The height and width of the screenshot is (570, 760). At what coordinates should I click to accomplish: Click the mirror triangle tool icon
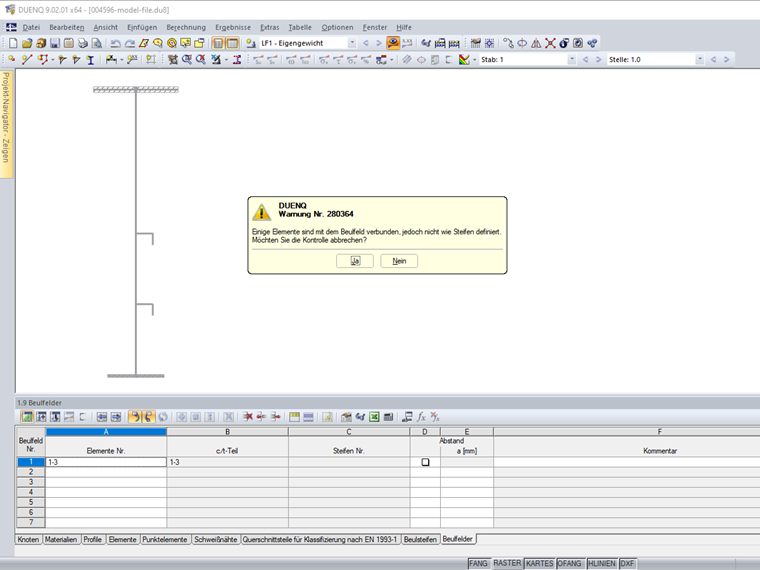(536, 43)
